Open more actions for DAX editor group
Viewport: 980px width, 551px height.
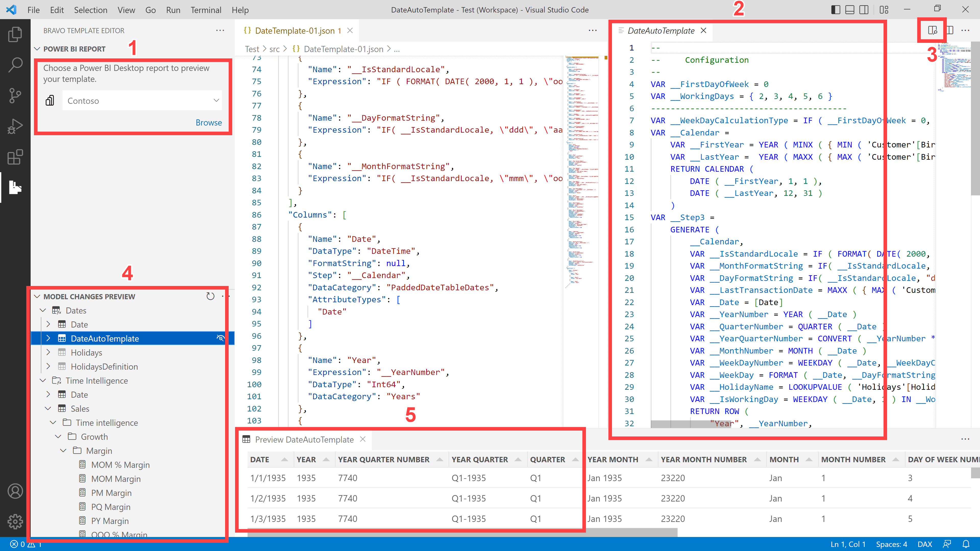point(965,30)
